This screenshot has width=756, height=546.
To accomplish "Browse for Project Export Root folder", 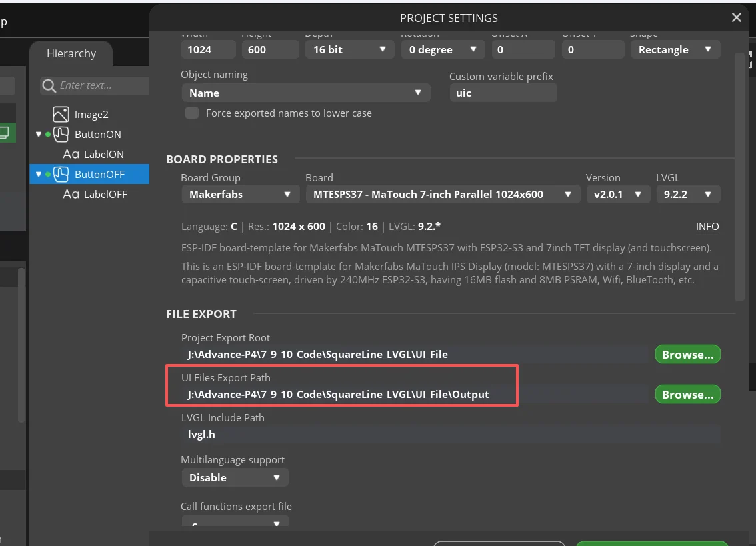I will 687,355.
